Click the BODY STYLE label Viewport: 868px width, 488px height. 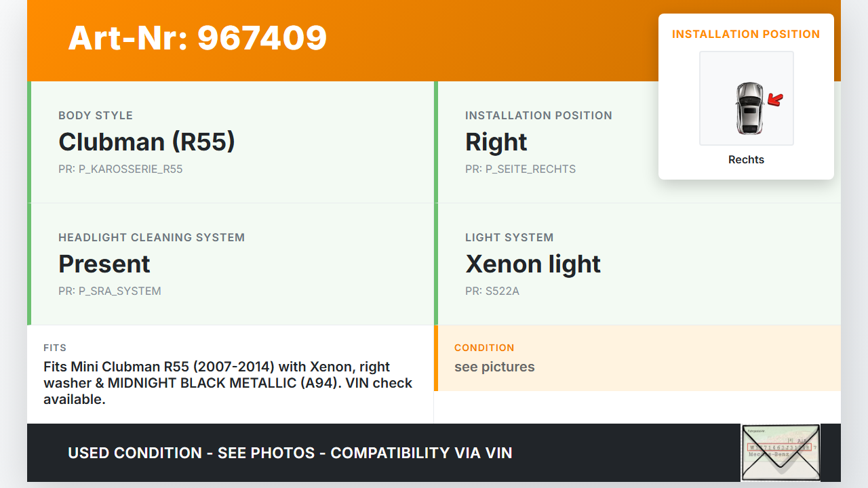click(x=96, y=115)
